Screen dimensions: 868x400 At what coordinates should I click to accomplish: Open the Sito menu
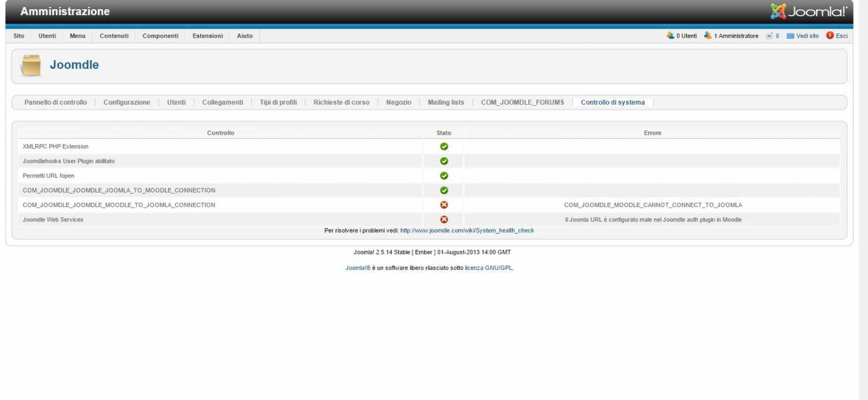click(19, 36)
